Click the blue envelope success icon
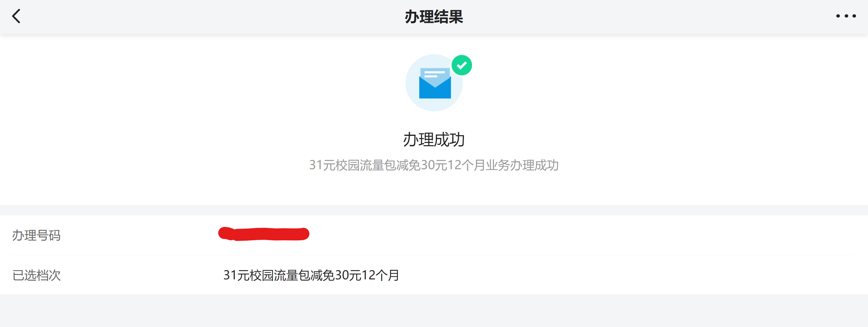The width and height of the screenshot is (868, 327). point(435,83)
